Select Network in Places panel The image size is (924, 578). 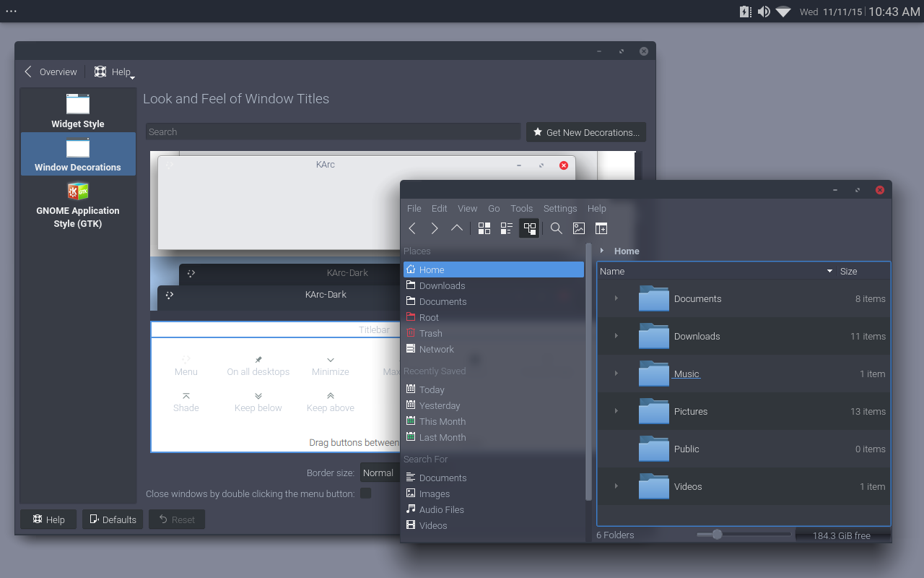pos(494,349)
